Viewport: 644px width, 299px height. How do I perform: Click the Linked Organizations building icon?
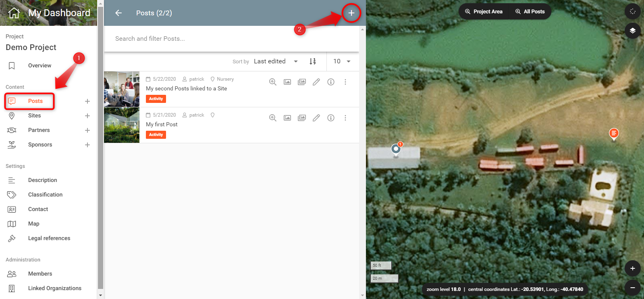pyautogui.click(x=12, y=289)
